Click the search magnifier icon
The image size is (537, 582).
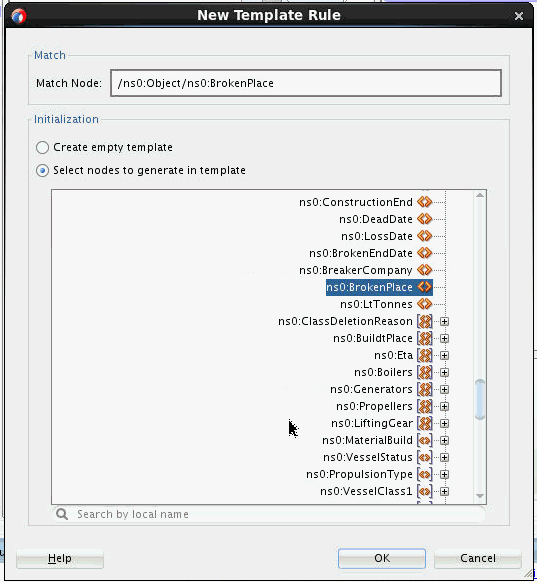coord(62,514)
